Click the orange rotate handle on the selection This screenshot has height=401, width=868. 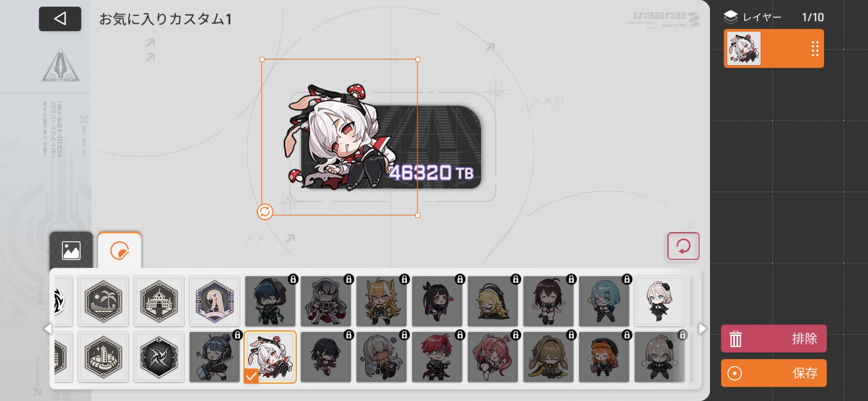pyautogui.click(x=265, y=212)
